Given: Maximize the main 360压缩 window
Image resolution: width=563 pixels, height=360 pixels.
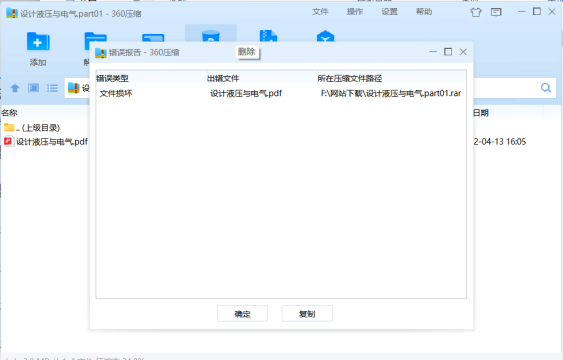Looking at the screenshot, I should pos(537,12).
